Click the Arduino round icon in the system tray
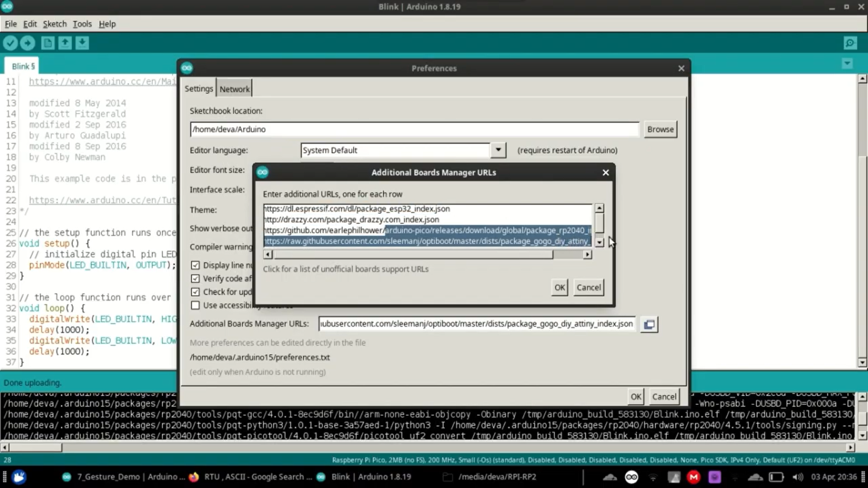 (631, 477)
